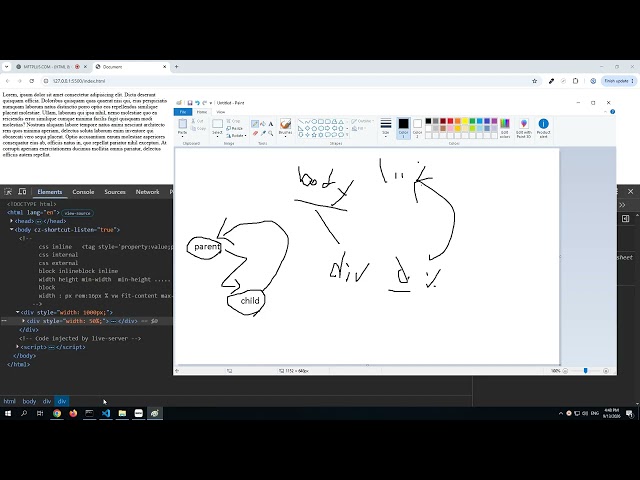Open File Explorer from the taskbar
Screen dimensions: 640x480
point(122,413)
